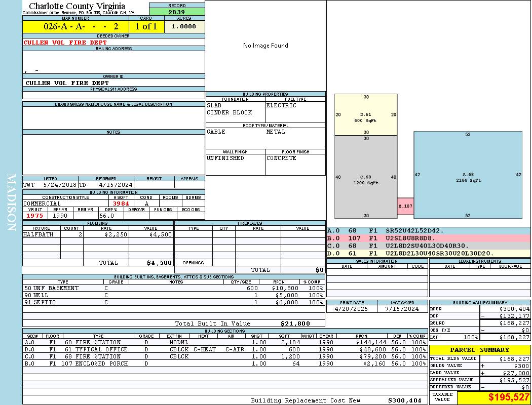
Task: Click the unfinished basement RPCN $10,800
Action: click(x=285, y=288)
